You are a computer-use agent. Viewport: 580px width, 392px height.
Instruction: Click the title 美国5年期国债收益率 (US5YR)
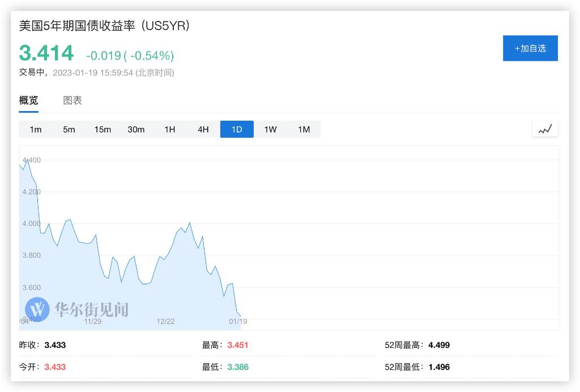click(104, 25)
